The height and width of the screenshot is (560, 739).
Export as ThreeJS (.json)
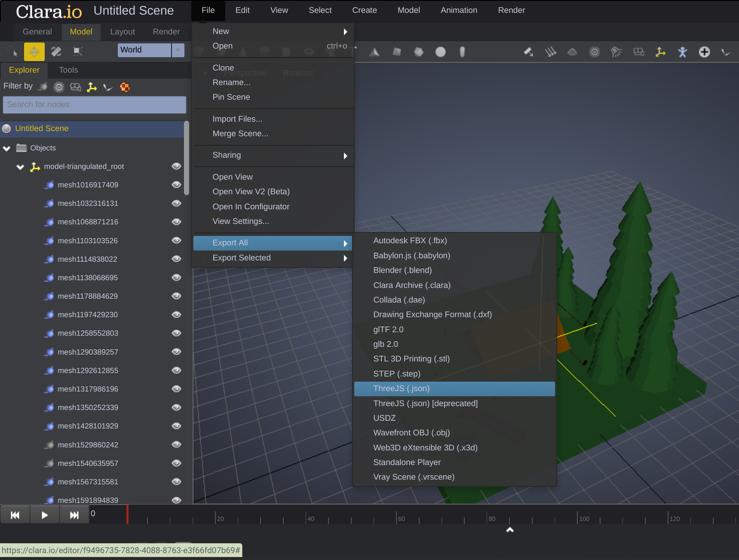[x=401, y=389]
